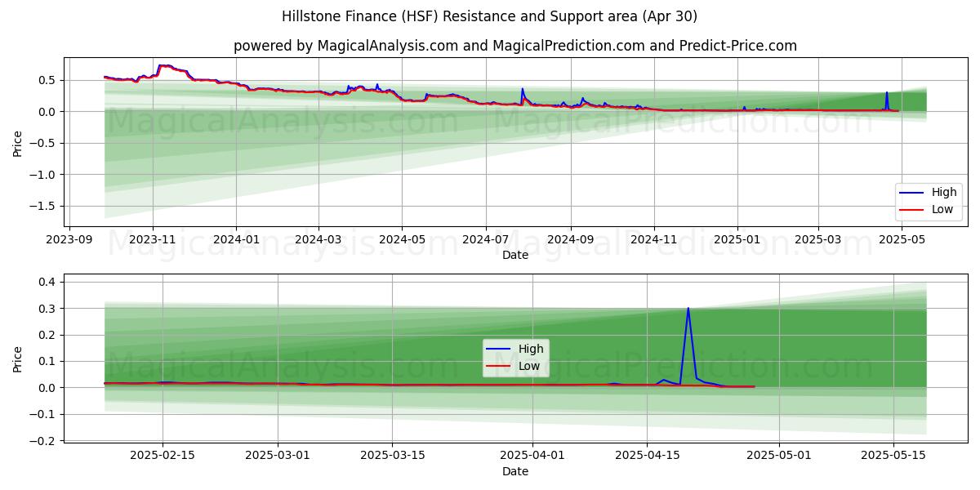Viewport: 980px width, 490px height.
Task: Click the '2025-05' date label on the upper axis
Action: click(x=902, y=239)
